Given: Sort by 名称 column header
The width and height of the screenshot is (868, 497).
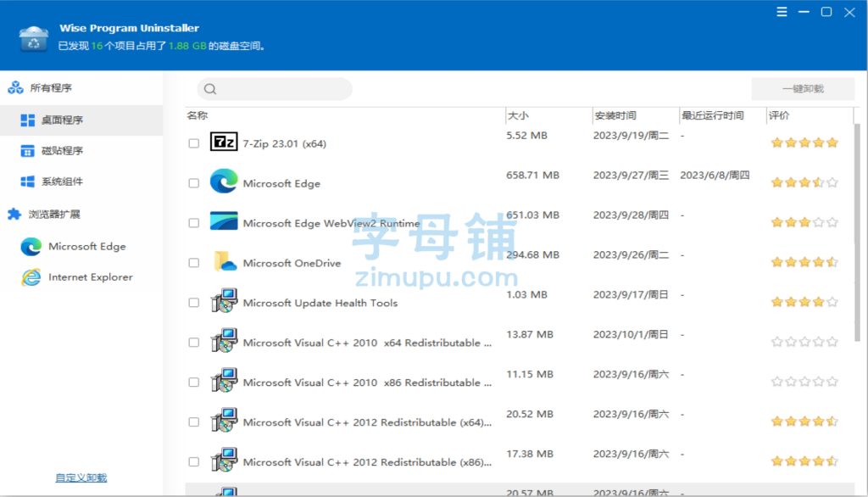Looking at the screenshot, I should (197, 115).
